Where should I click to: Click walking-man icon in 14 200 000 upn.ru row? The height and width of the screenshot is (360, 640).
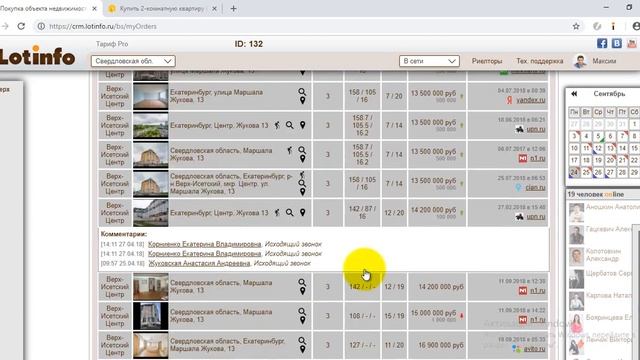point(277,212)
